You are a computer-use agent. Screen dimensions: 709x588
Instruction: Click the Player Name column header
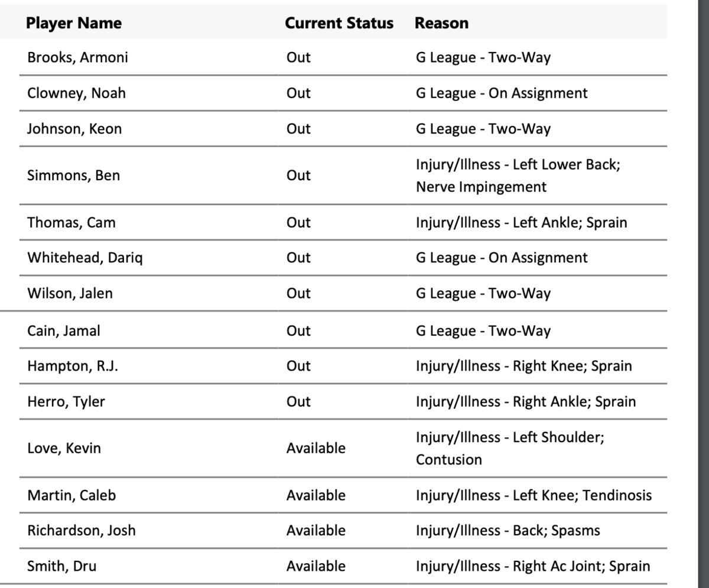[x=74, y=23]
